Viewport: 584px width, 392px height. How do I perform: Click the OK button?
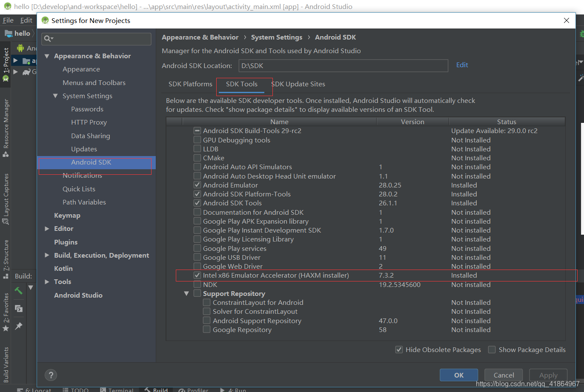pyautogui.click(x=459, y=375)
